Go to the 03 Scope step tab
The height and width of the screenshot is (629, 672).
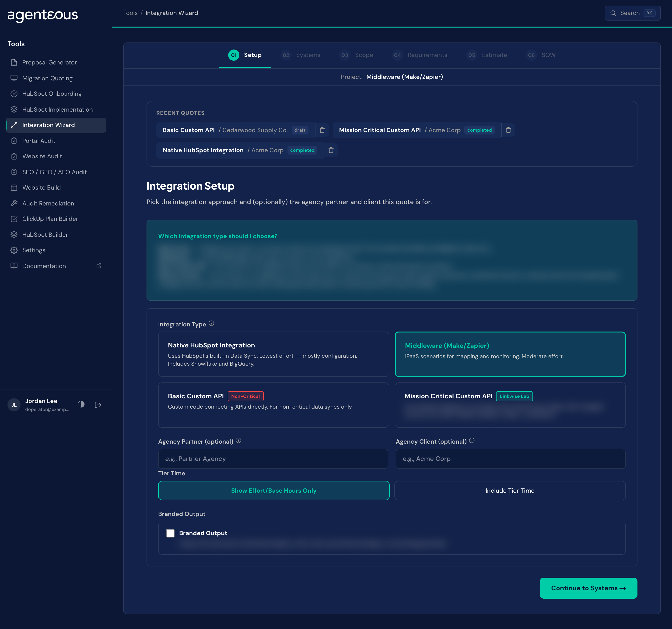point(356,55)
